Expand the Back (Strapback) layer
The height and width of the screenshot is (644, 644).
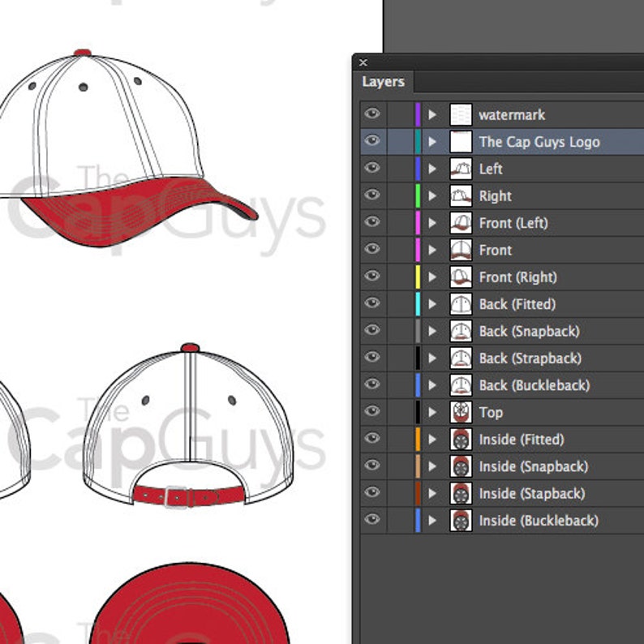[x=432, y=358]
